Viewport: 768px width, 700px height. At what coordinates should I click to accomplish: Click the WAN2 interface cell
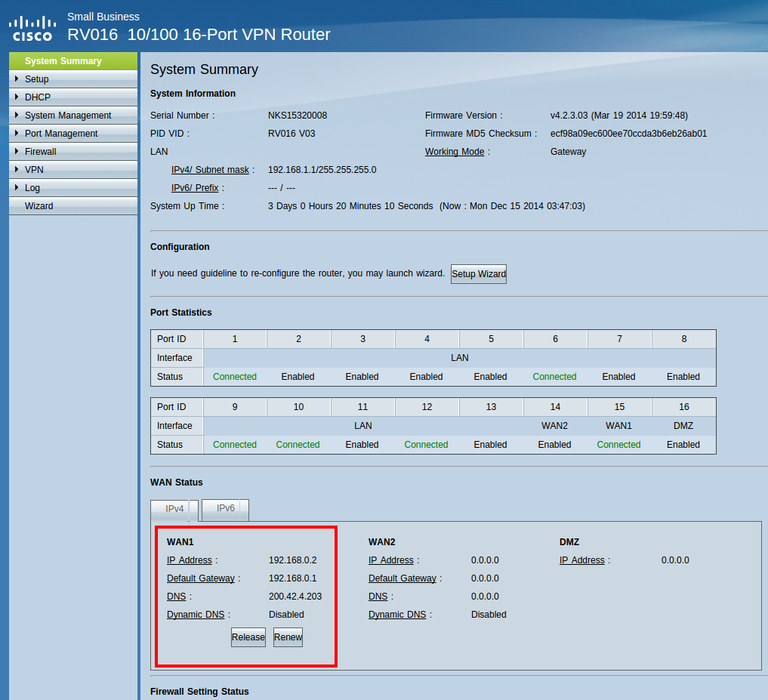[x=554, y=426]
